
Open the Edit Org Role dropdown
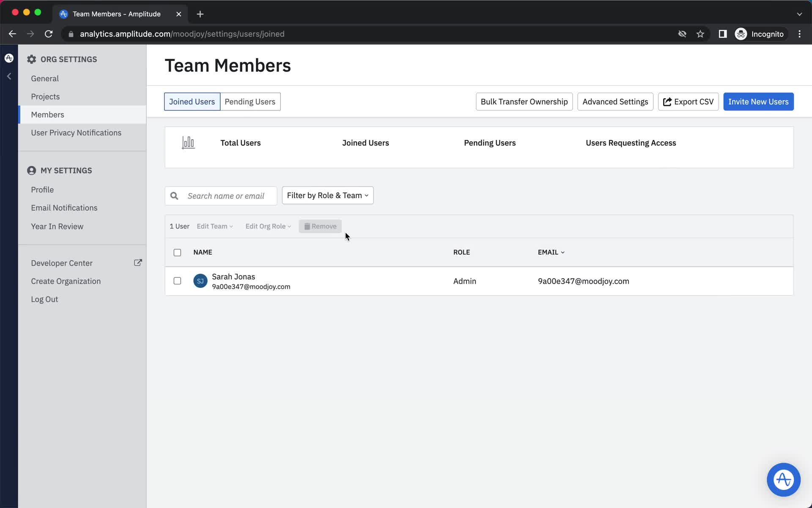[268, 226]
